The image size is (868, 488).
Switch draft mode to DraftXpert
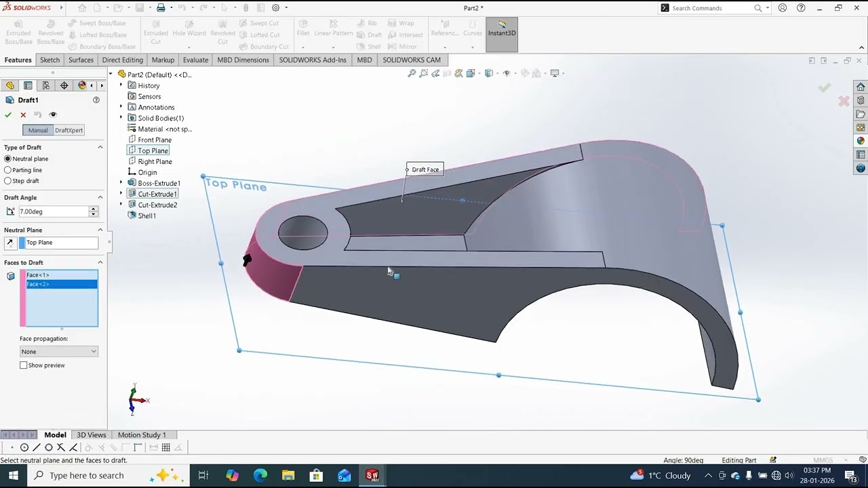pyautogui.click(x=69, y=130)
